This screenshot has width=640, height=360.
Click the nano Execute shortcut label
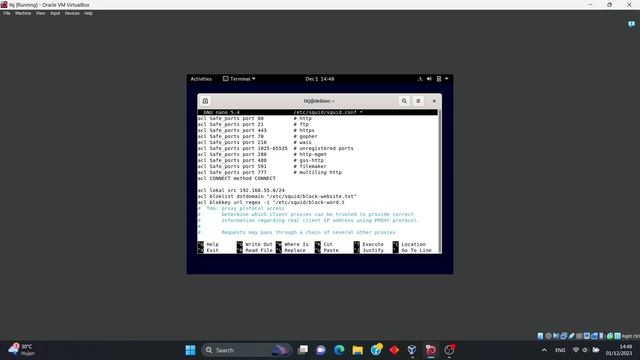click(x=373, y=244)
